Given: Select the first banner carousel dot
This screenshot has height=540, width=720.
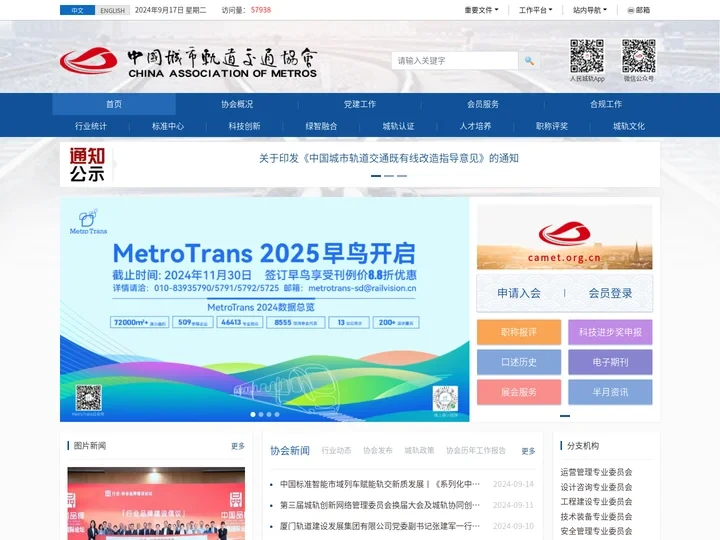Looking at the screenshot, I should [253, 415].
